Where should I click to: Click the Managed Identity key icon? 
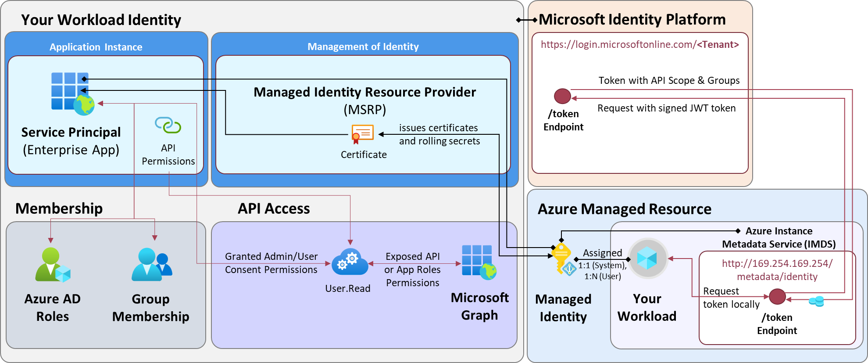coord(563,259)
